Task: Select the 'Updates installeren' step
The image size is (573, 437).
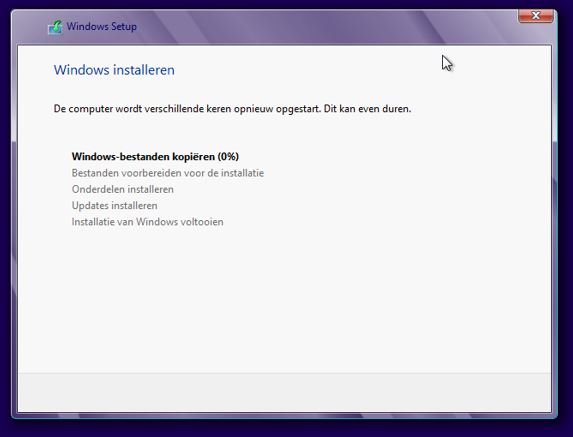Action: pos(114,206)
